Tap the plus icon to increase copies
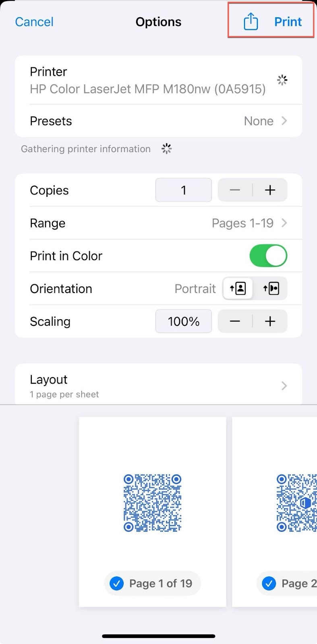The width and height of the screenshot is (317, 644). pyautogui.click(x=270, y=190)
